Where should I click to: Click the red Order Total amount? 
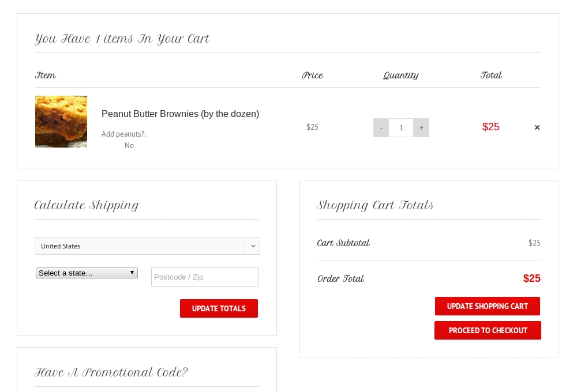531,278
